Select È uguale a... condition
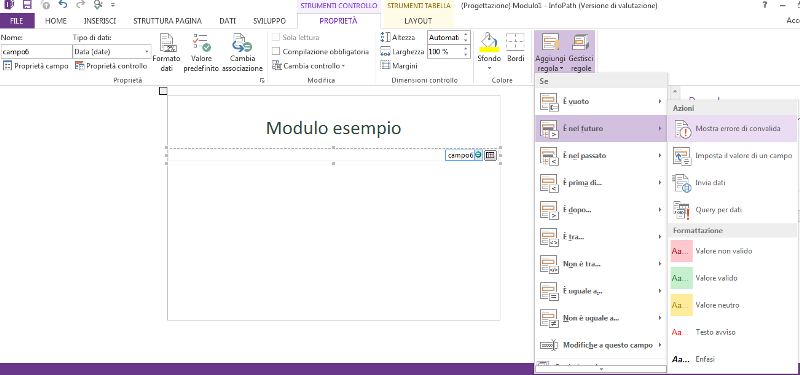Viewport: 800px width, 375px height. pyautogui.click(x=601, y=291)
